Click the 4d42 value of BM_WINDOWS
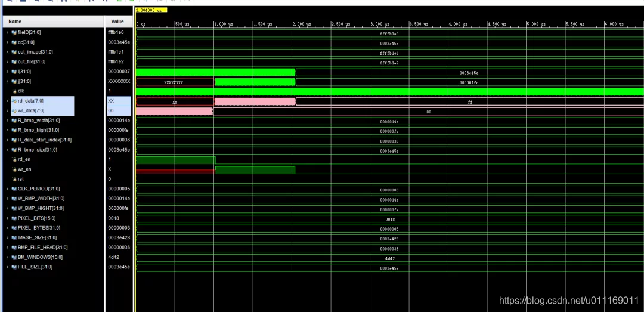The image size is (644, 312). 114,257
